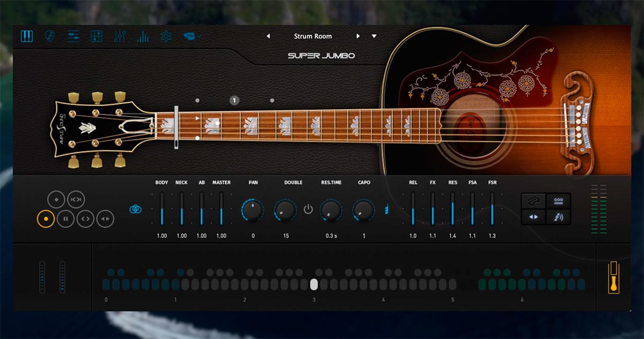Click the PAN knob
The height and width of the screenshot is (339, 644).
[x=253, y=210]
